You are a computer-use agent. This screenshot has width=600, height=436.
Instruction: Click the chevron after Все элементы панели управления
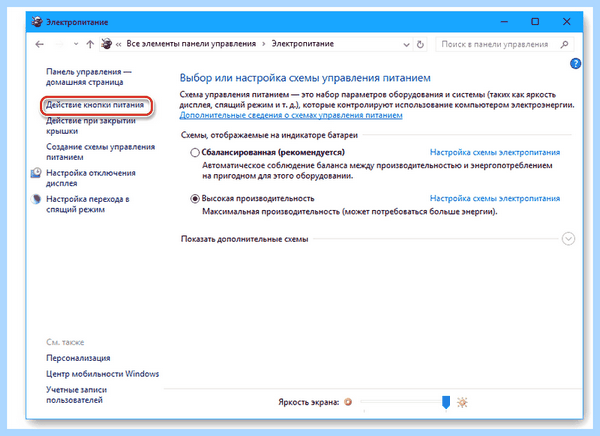(x=264, y=44)
